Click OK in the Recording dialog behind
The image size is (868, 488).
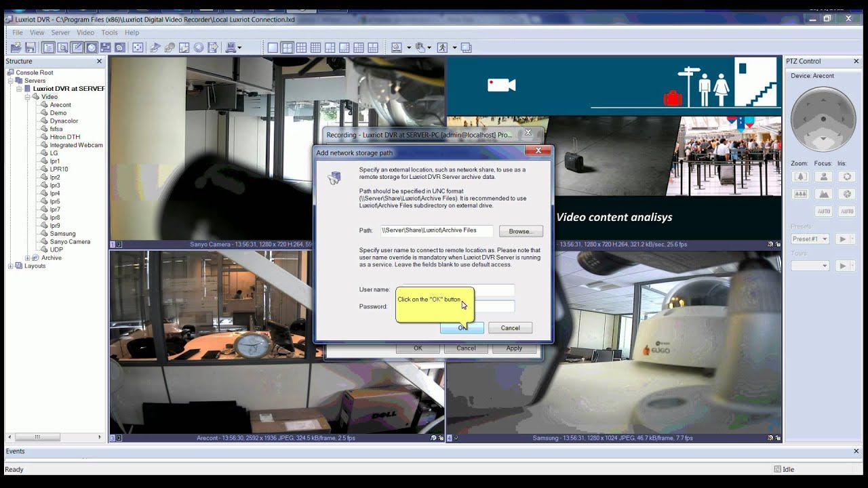[x=418, y=348]
